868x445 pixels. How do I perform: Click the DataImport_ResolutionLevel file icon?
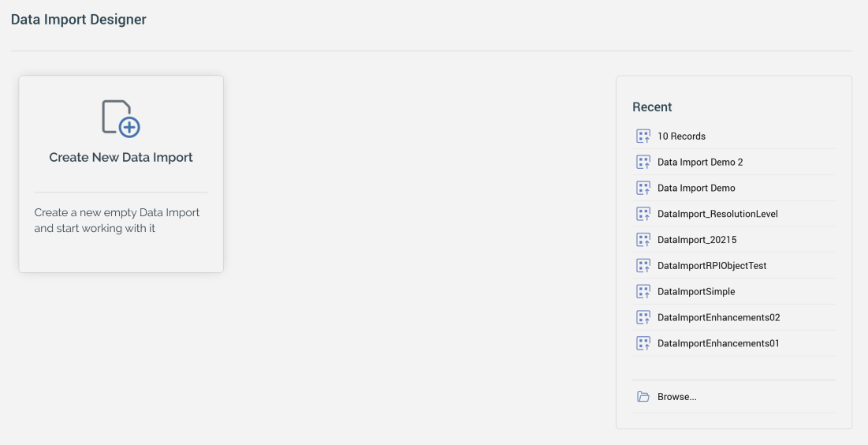point(643,214)
